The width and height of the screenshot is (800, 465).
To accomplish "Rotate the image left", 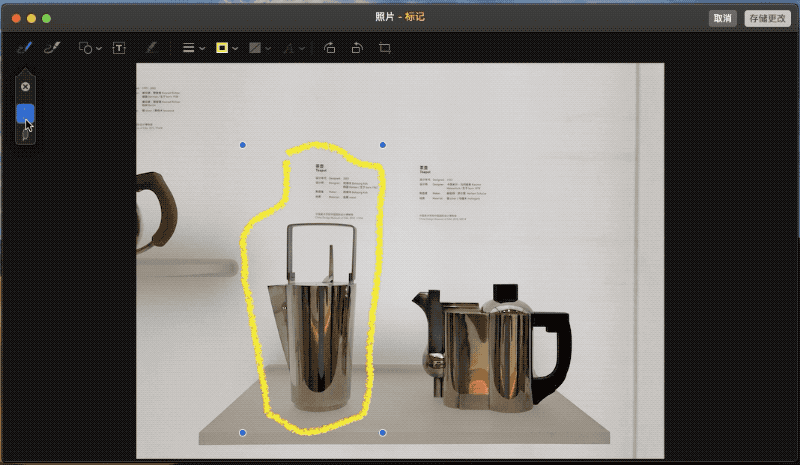I will coord(329,47).
